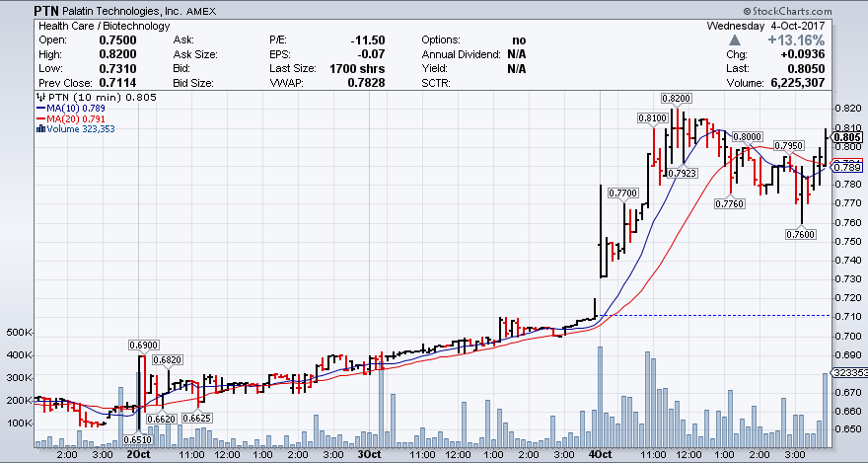Click the up-arrow price change triangle icon
This screenshot has width=868, height=463.
pos(734,40)
